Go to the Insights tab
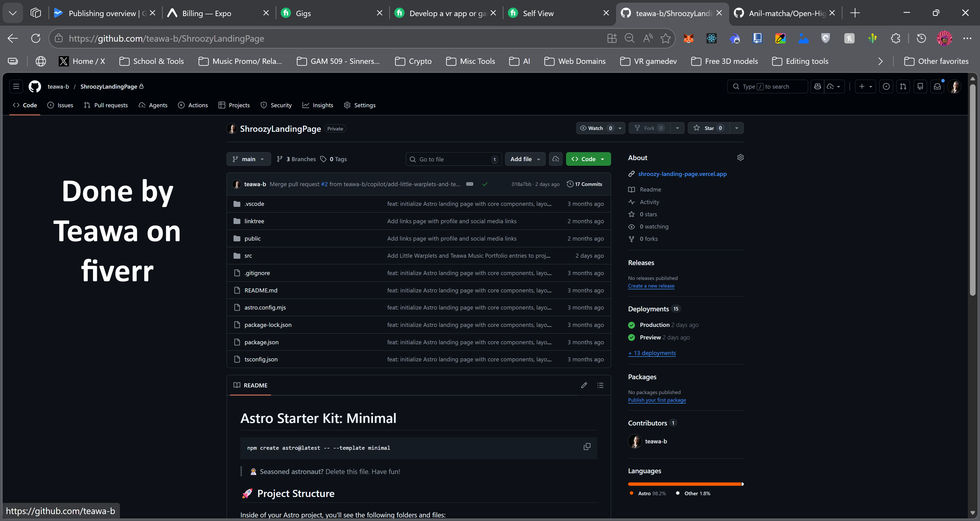This screenshot has height=521, width=980. pyautogui.click(x=318, y=105)
